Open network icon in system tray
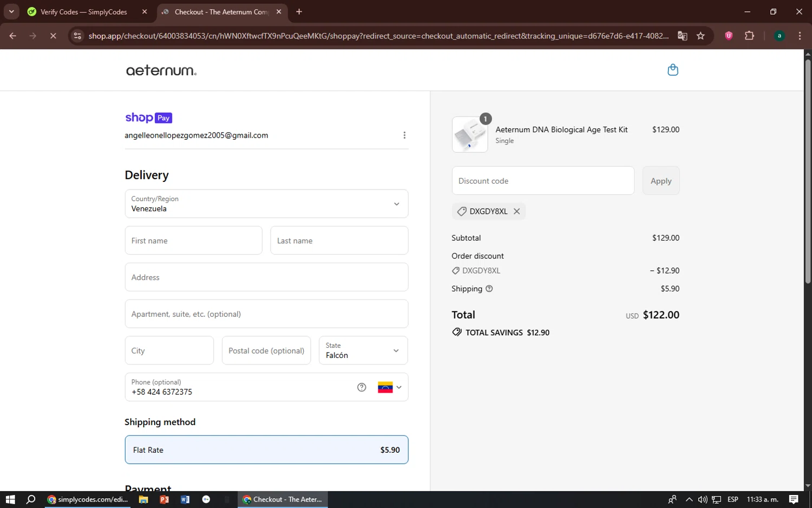The image size is (812, 508). (x=716, y=499)
